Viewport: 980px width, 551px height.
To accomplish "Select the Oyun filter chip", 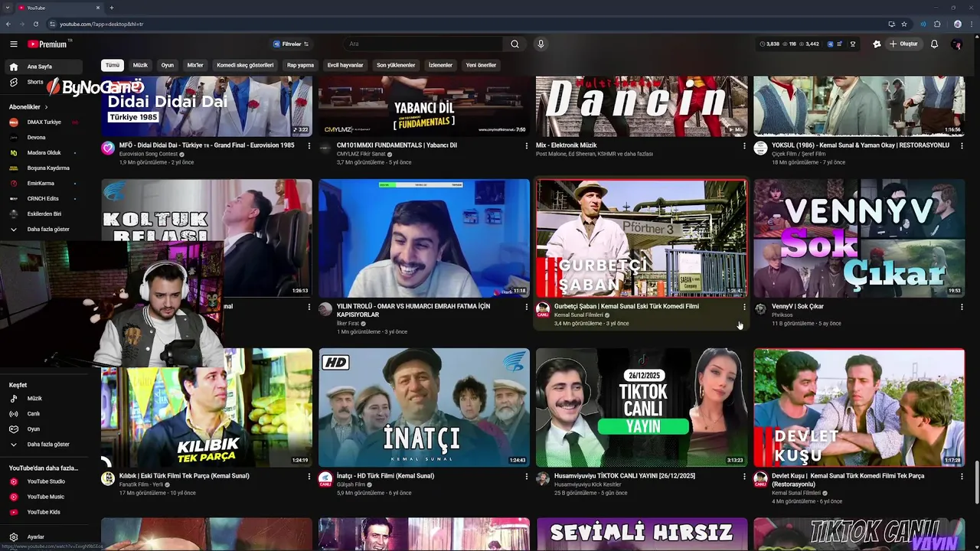I will [x=168, y=65].
